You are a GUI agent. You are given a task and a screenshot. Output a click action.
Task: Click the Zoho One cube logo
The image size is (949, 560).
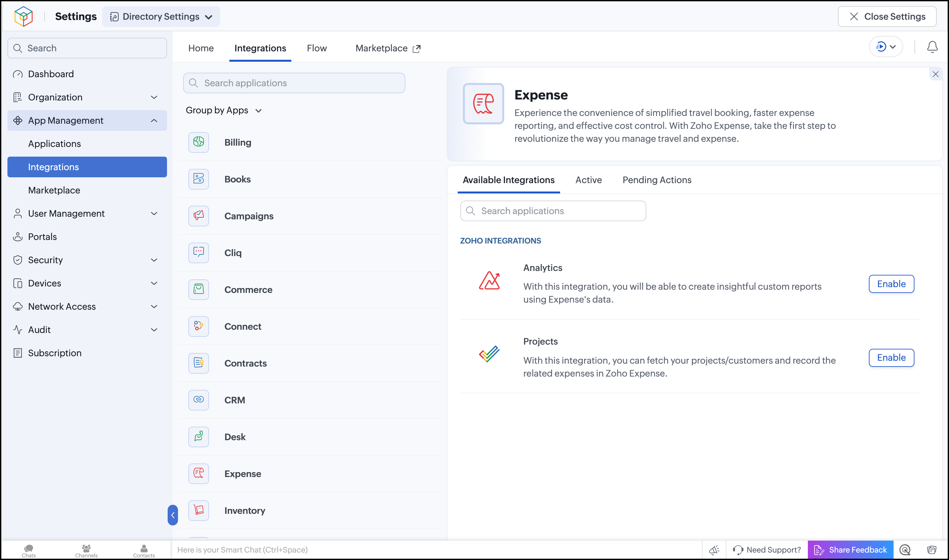23,16
